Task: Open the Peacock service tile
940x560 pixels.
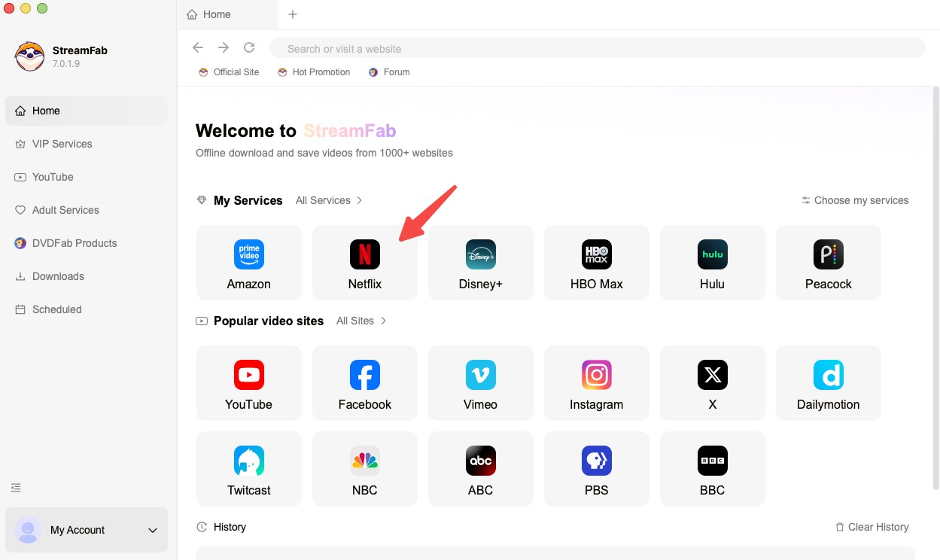Action: [828, 262]
